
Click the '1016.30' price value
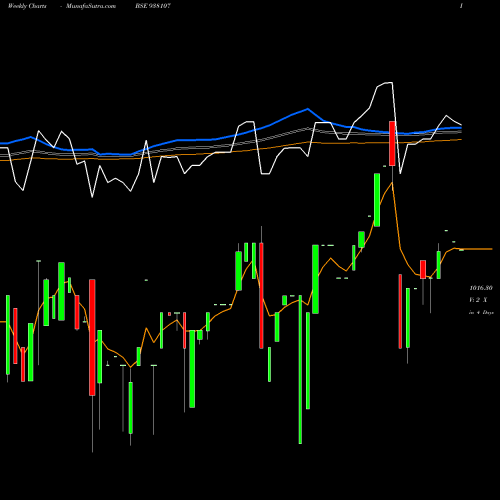pyautogui.click(x=481, y=288)
